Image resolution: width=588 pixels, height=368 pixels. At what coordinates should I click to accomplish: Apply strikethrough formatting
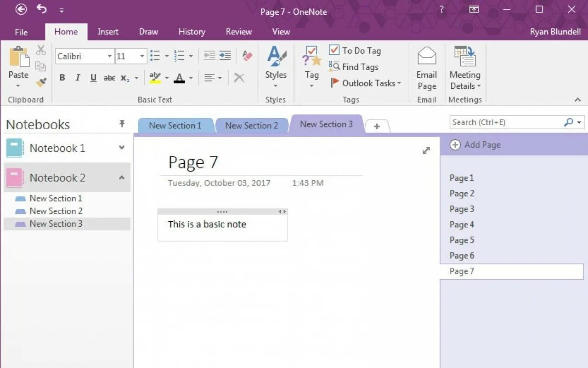pyautogui.click(x=109, y=78)
